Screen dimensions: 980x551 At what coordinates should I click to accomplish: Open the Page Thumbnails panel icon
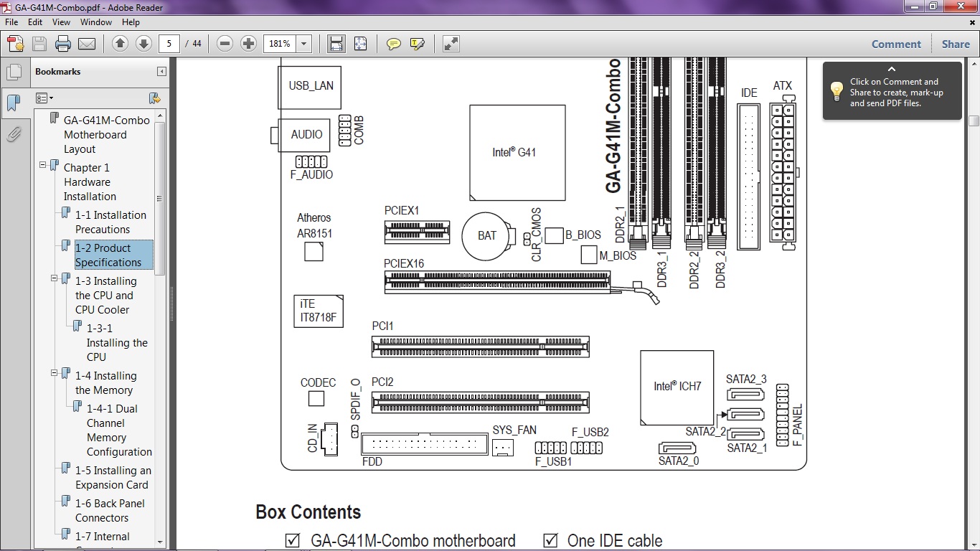point(14,72)
